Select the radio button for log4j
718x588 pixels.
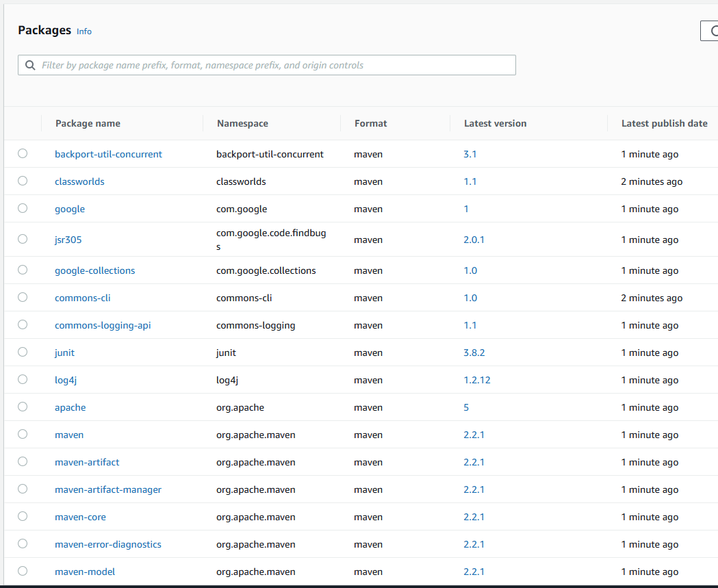[22, 379]
